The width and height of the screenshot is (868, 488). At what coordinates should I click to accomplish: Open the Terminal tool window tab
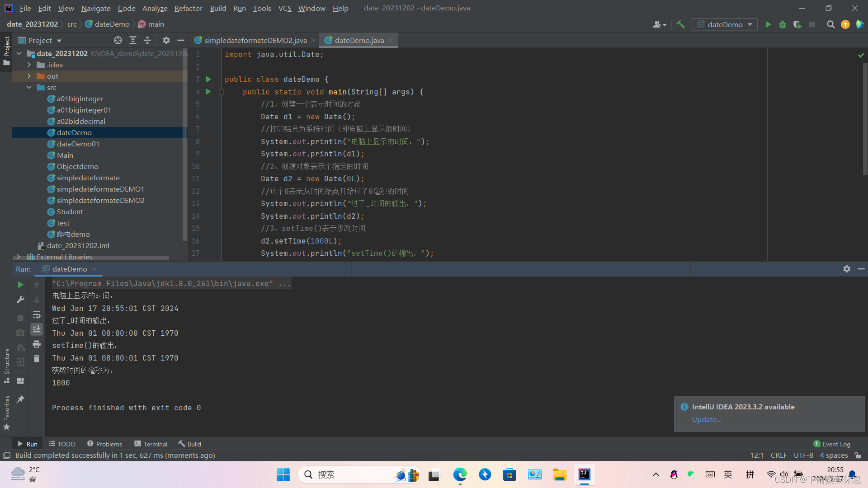[151, 444]
